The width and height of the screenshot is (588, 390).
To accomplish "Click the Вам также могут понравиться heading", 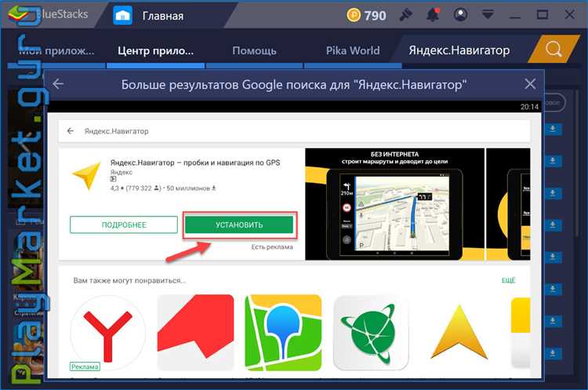I will pyautogui.click(x=129, y=280).
